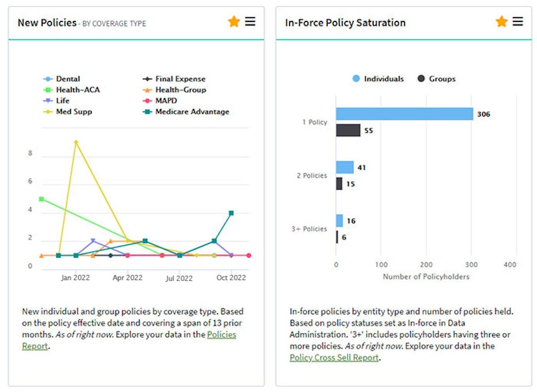Toggle the Dental series in chart legend
537x392 pixels.
(x=68, y=79)
